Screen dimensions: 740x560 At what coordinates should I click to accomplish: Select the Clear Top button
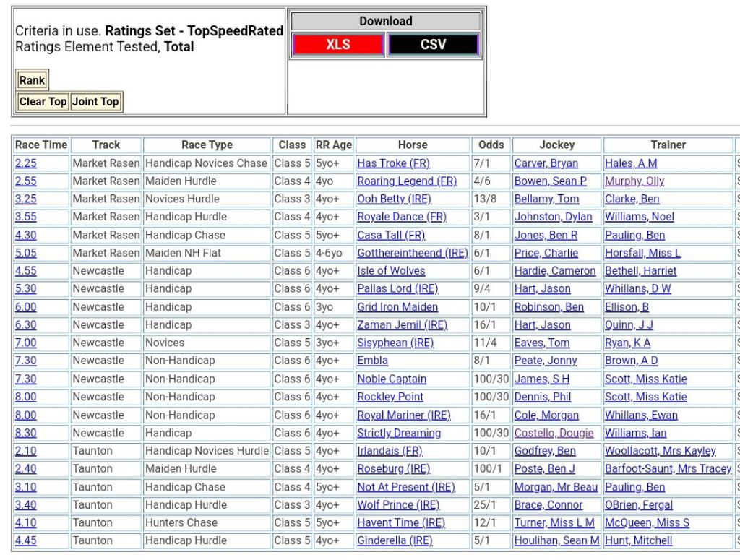tap(43, 102)
